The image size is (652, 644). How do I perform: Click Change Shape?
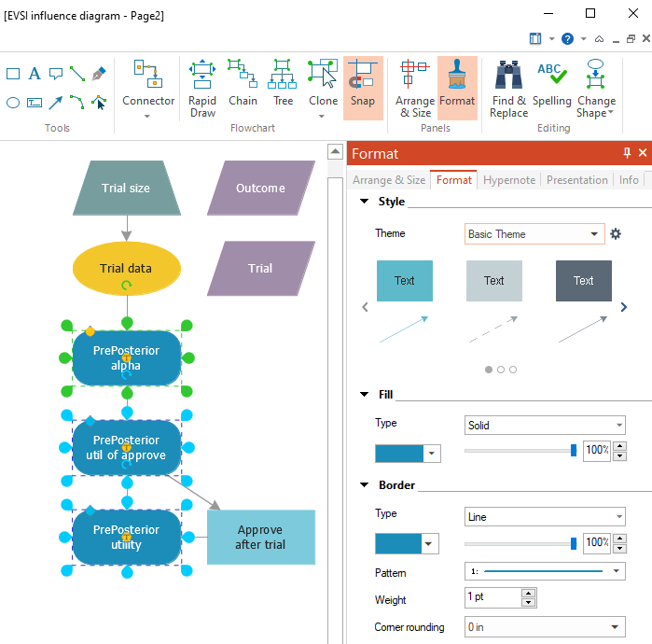(x=596, y=88)
